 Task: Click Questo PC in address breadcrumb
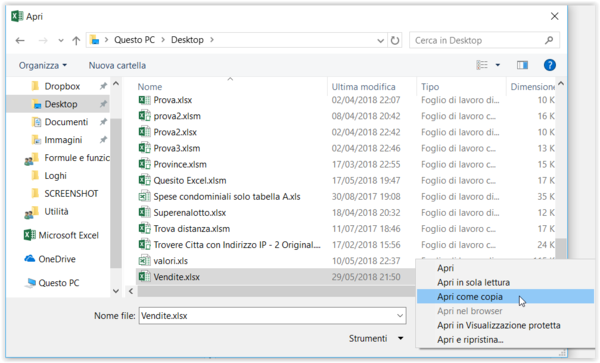(134, 40)
